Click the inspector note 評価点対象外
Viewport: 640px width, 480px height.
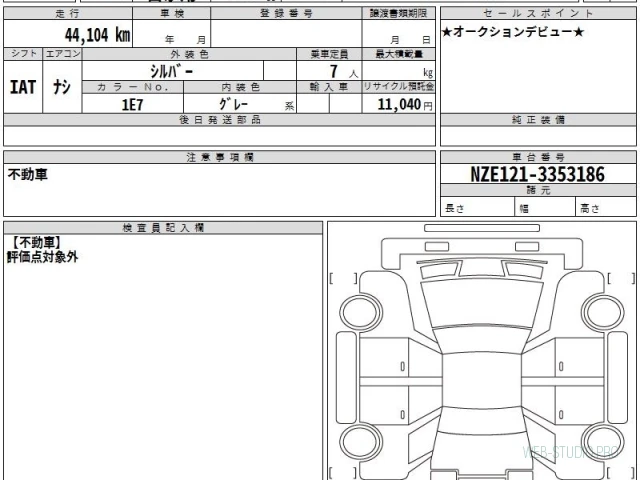(42, 257)
